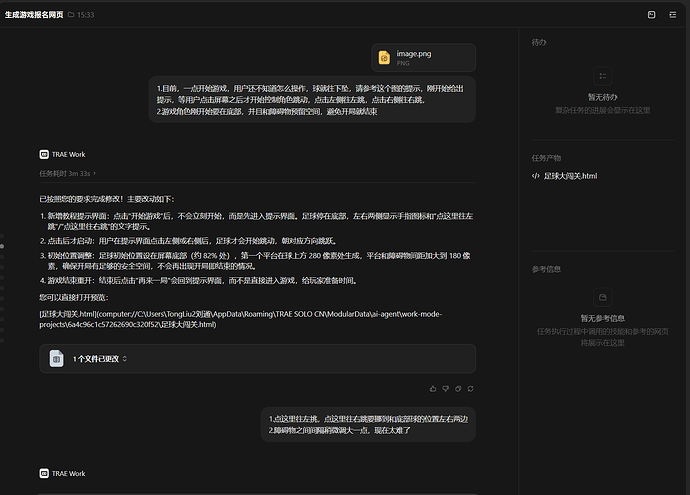Click the changed-file document icon

56,359
